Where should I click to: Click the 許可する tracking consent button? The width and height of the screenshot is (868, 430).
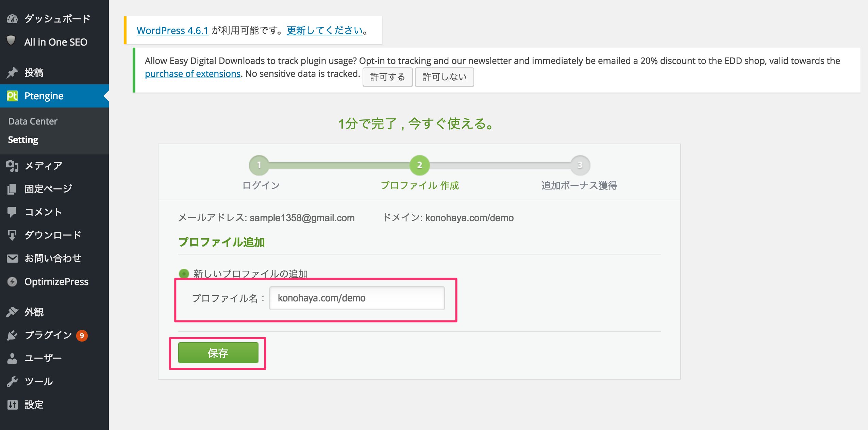click(x=387, y=77)
